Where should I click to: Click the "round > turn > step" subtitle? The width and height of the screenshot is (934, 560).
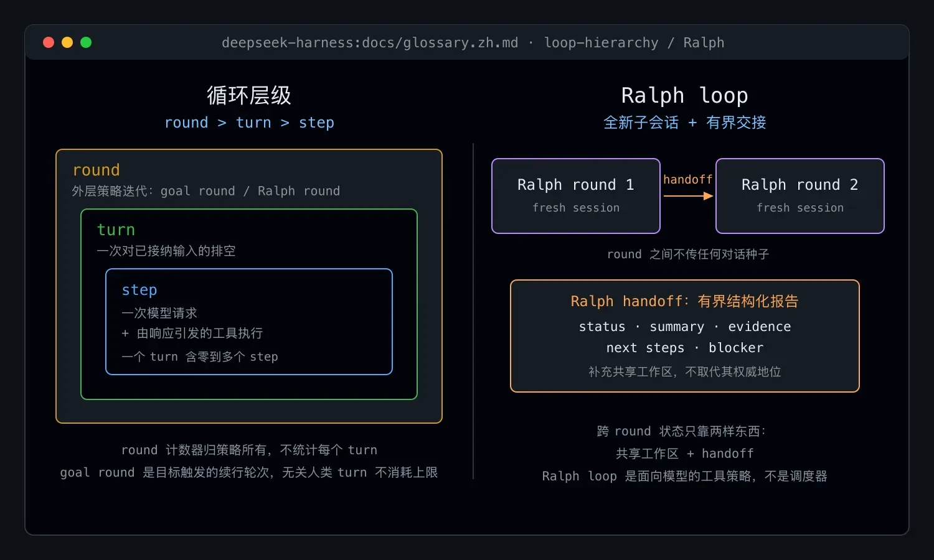point(249,123)
